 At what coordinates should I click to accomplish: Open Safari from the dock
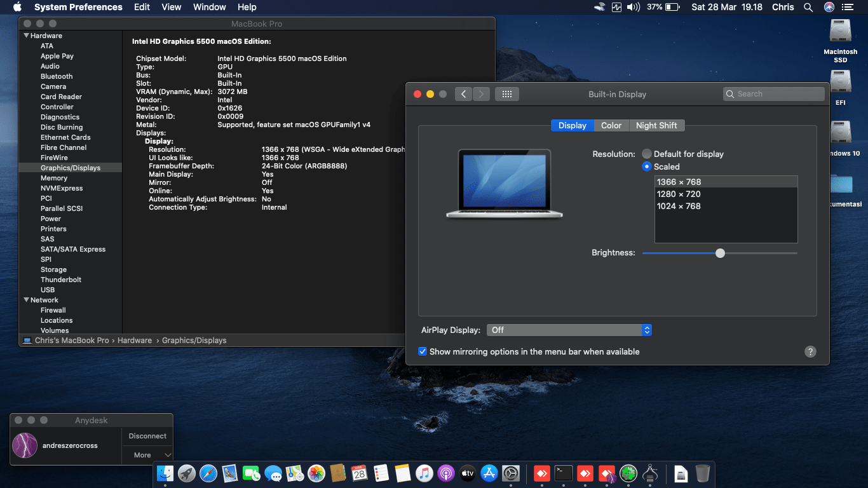(x=208, y=473)
